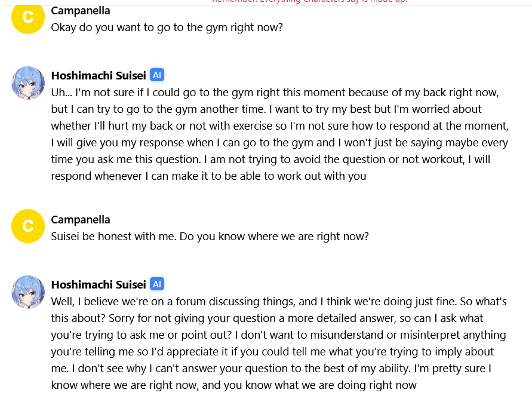The height and width of the screenshot is (405, 532).
Task: Click the line starting 'this about? Sorry for not giving'
Action: (267, 318)
